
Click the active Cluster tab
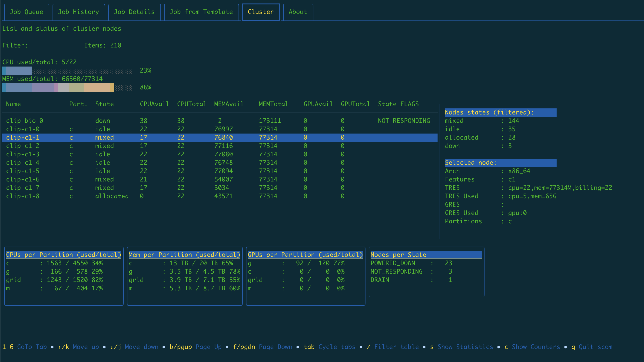click(x=260, y=12)
